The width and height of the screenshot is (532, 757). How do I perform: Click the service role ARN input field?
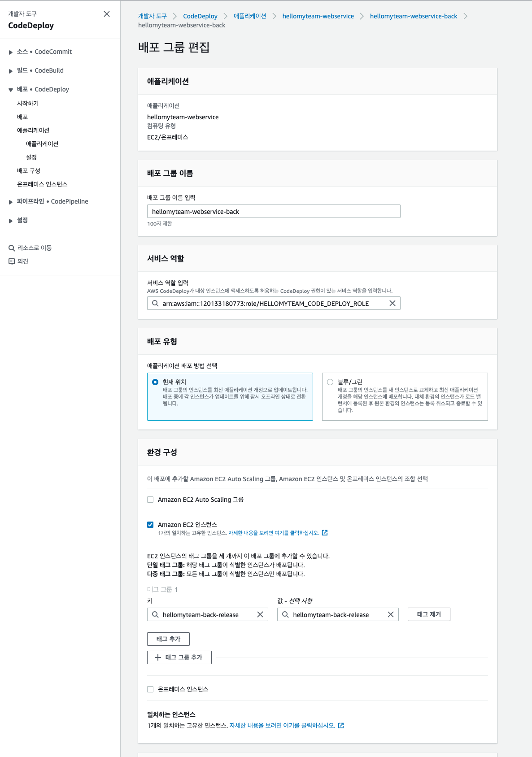[274, 303]
